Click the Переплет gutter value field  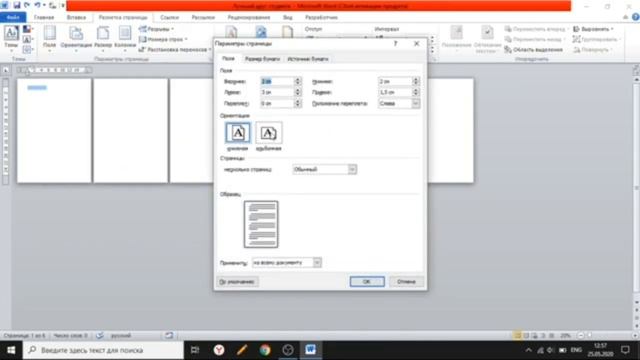277,103
